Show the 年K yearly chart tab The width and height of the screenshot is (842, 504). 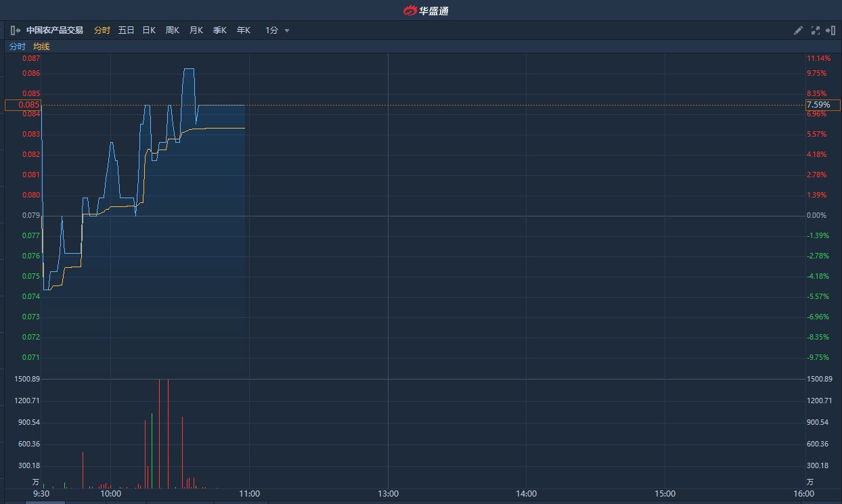pos(244,30)
